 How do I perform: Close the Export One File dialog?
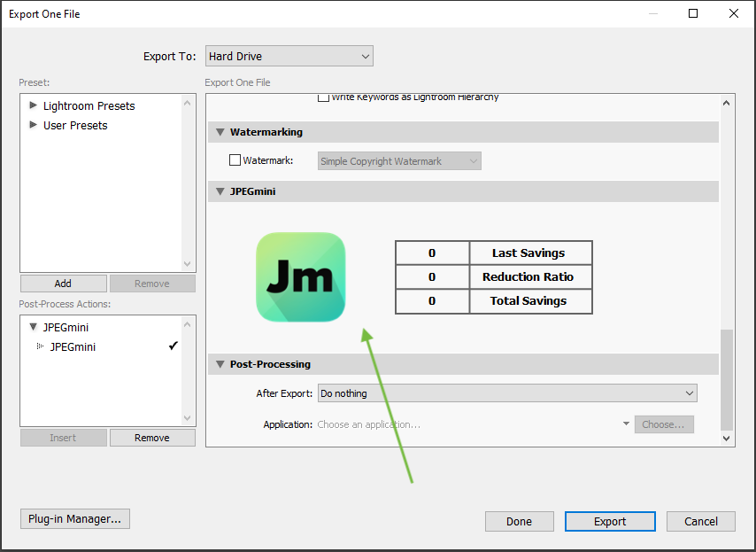[734, 13]
